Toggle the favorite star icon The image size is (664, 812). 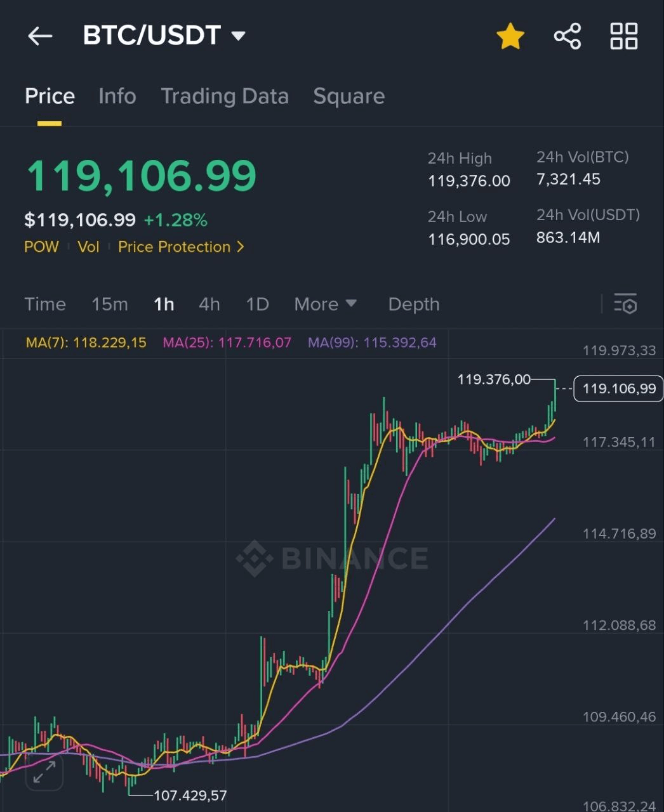[x=510, y=36]
